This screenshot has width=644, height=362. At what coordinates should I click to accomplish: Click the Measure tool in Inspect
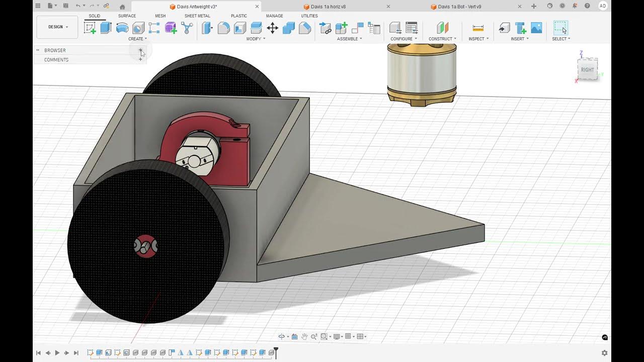(x=478, y=28)
